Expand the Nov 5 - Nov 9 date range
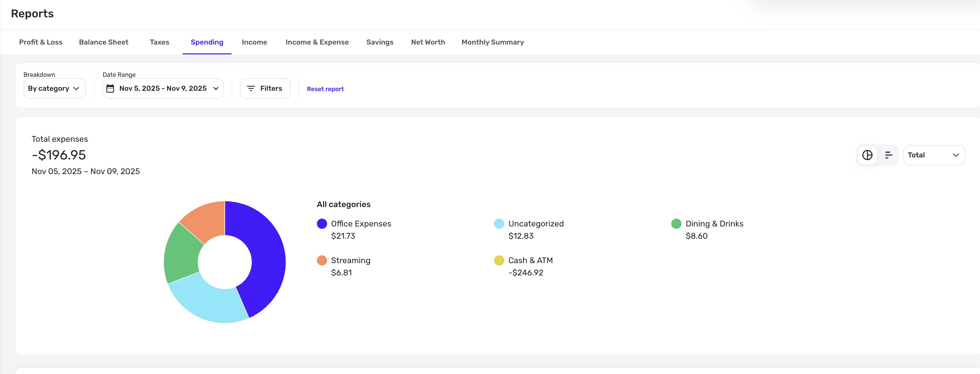The image size is (980, 374). pos(163,88)
